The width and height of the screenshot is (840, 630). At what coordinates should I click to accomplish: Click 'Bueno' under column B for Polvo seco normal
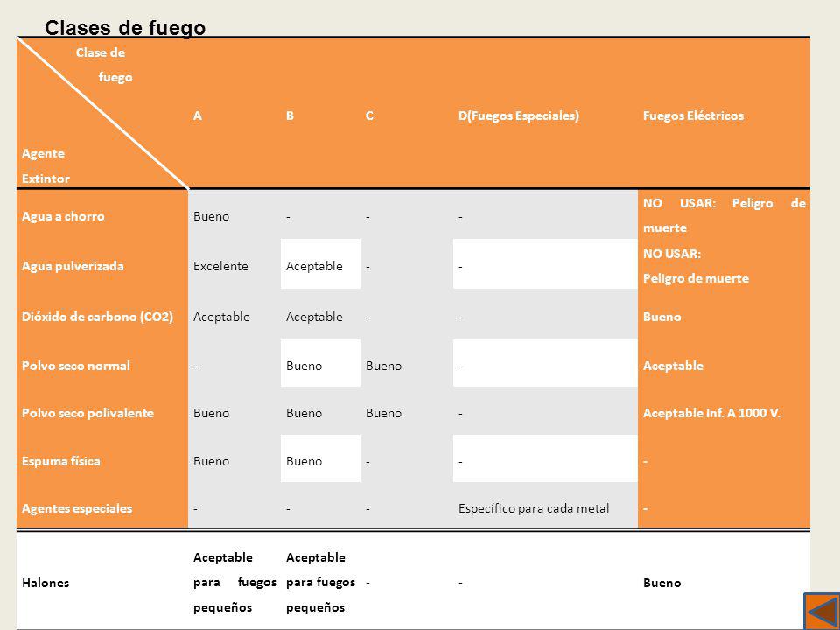[304, 366]
